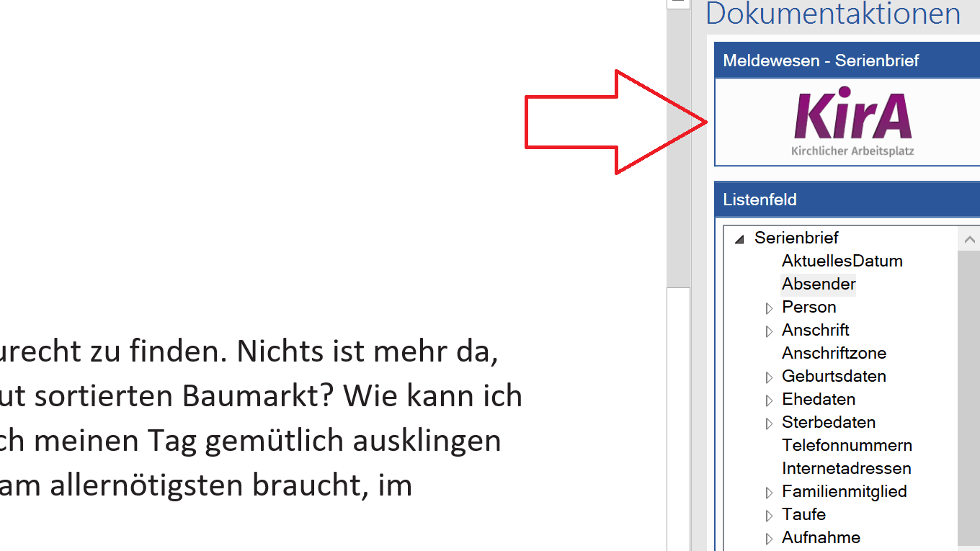Expand the Familienmitglied node
This screenshot has width=980, height=551.
tap(769, 493)
